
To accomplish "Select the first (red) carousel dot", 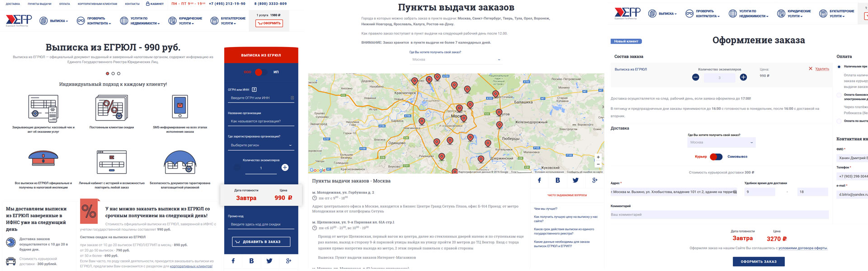I will [x=108, y=73].
